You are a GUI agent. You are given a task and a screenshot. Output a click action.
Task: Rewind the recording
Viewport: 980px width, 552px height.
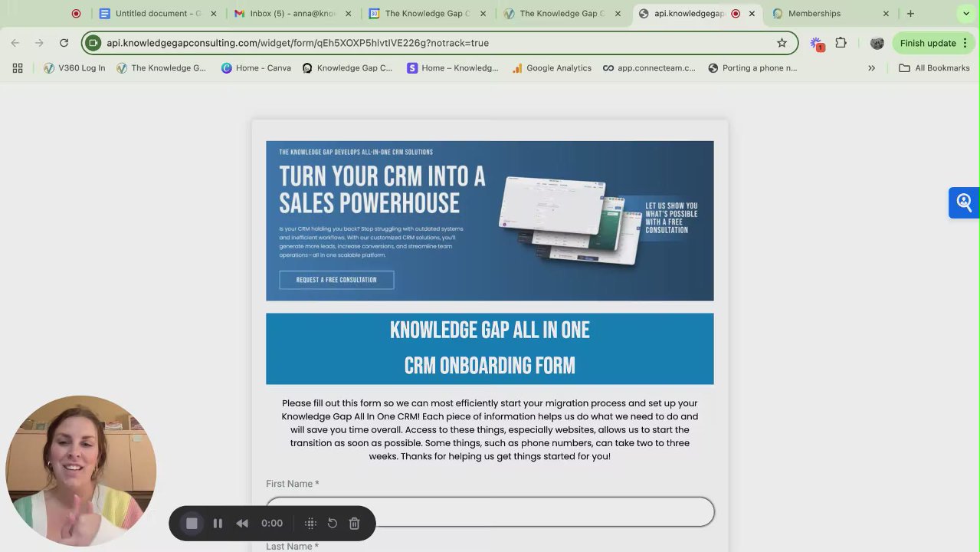pyautogui.click(x=242, y=523)
